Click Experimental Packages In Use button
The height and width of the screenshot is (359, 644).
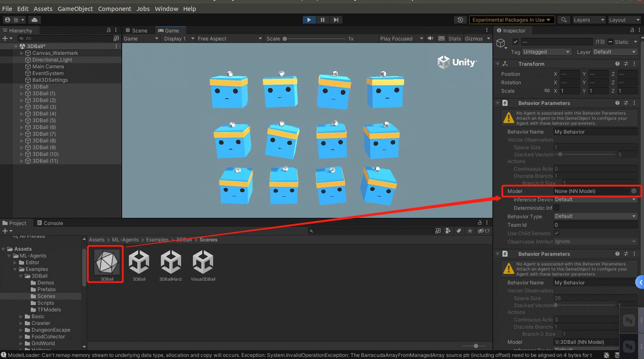[x=511, y=20]
